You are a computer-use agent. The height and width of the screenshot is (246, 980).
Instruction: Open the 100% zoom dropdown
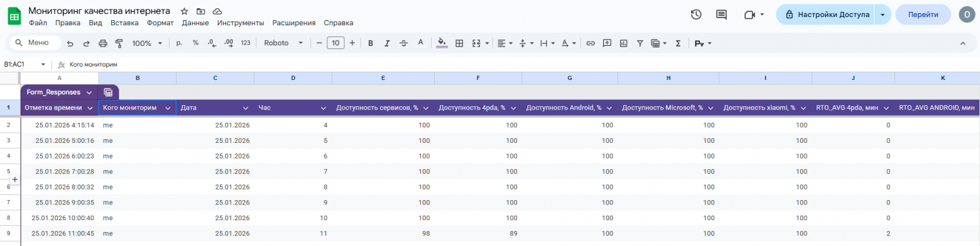[x=147, y=43]
